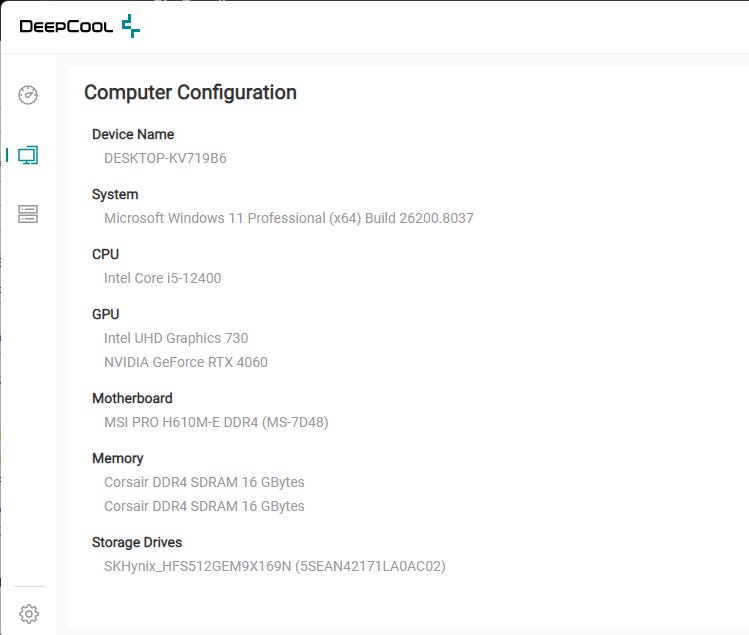Open the dashboard gauge icon in sidebar

click(28, 95)
